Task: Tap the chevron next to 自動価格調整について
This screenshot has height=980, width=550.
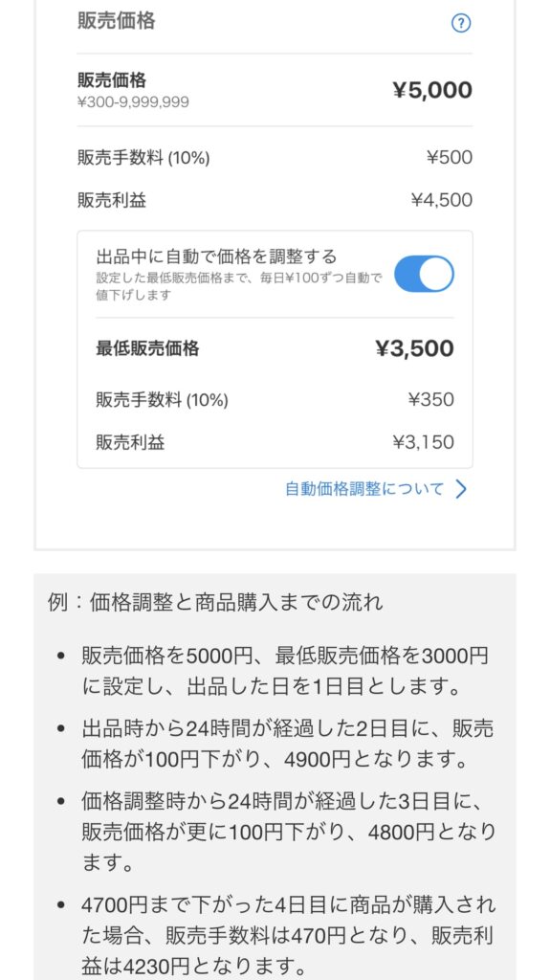Action: (461, 489)
